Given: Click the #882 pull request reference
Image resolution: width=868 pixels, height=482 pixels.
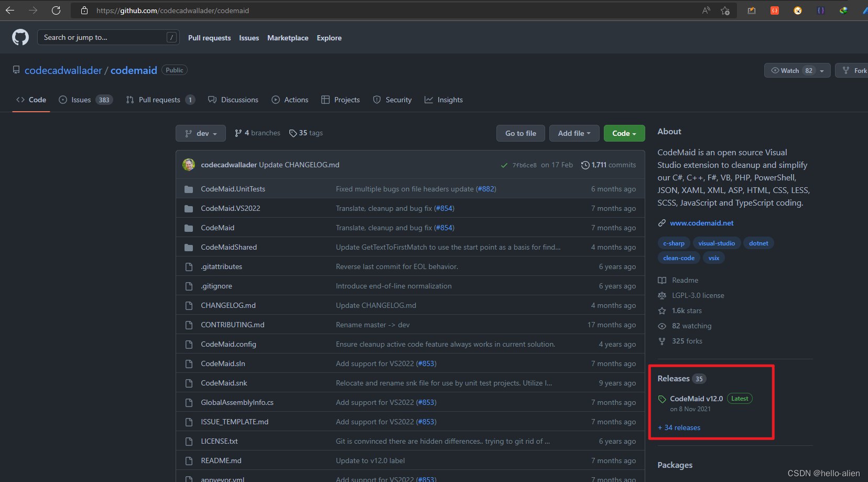Looking at the screenshot, I should [486, 189].
